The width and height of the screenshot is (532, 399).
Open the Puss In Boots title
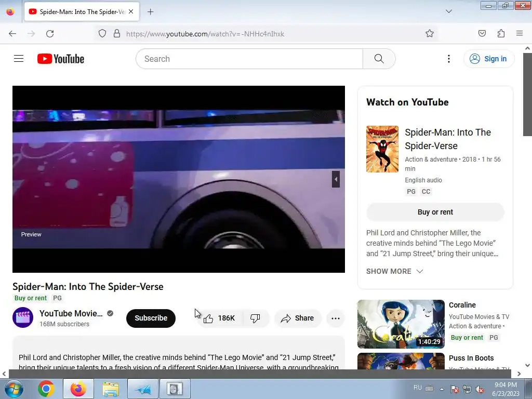(471, 358)
